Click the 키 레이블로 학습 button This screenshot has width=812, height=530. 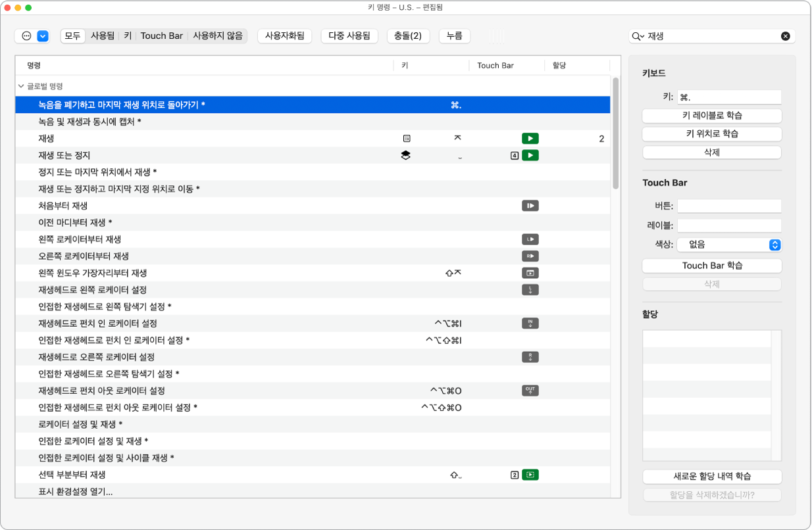(712, 116)
